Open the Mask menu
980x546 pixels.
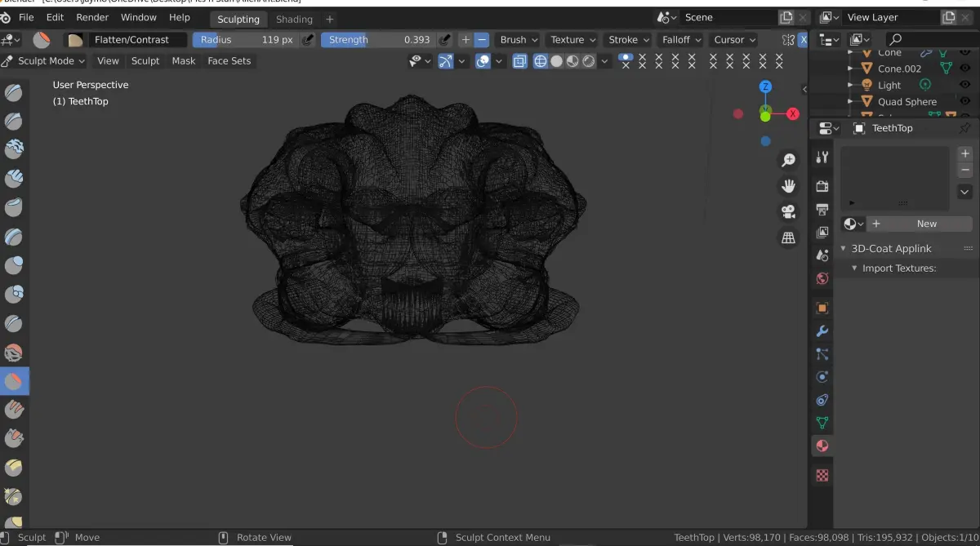[183, 61]
